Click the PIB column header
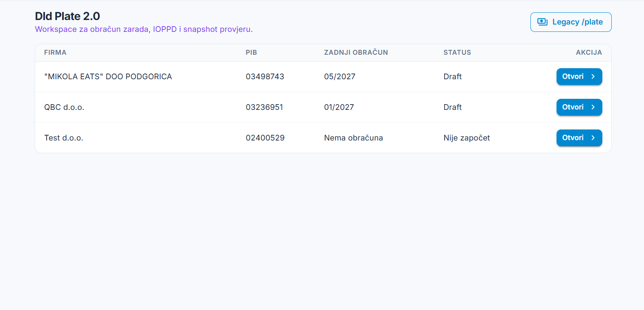 pos(251,52)
